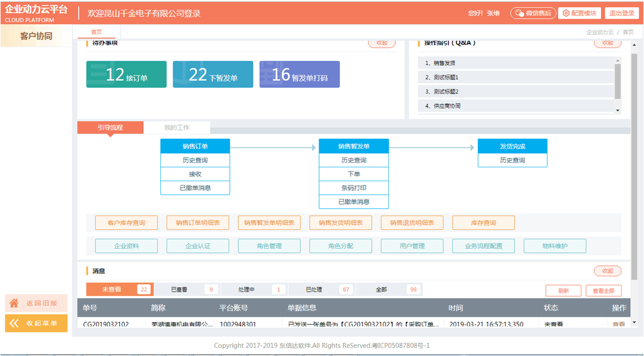点击消息区域的「刷新」按钮

coord(563,290)
